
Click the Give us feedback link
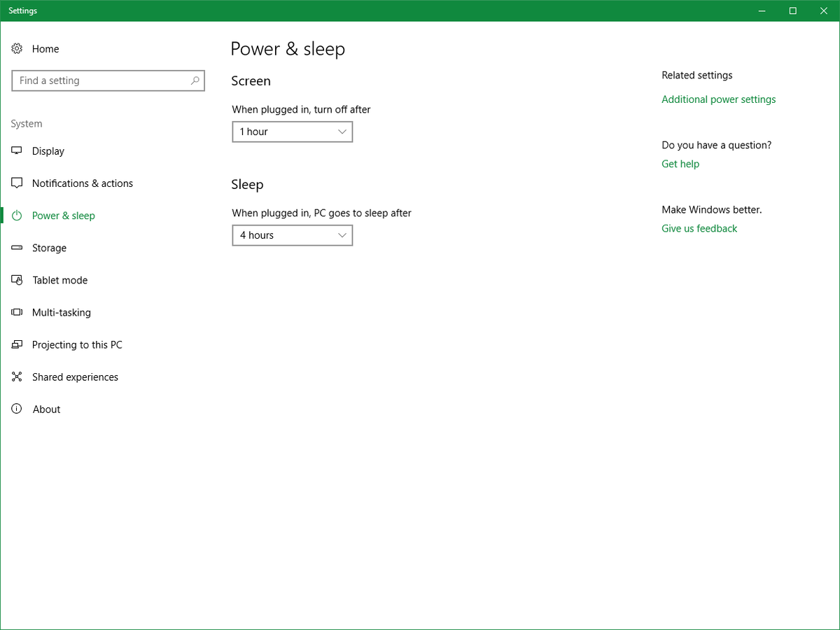(699, 227)
